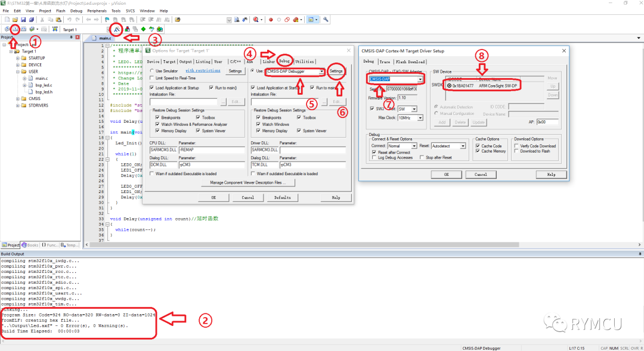Click the Insert Bookmark flag icon
The height and width of the screenshot is (351, 644).
click(107, 20)
